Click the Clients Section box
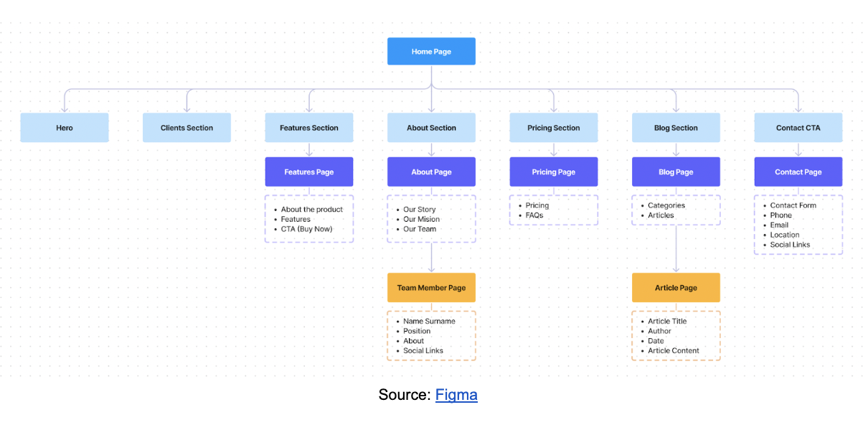The image size is (868, 425). (187, 128)
